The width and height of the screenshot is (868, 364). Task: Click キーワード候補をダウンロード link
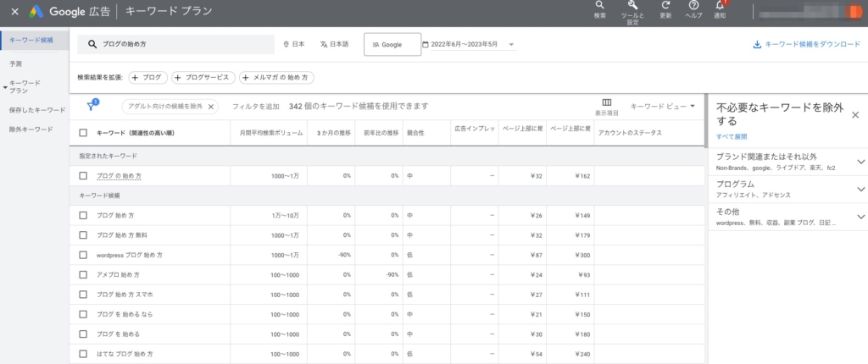pyautogui.click(x=813, y=45)
